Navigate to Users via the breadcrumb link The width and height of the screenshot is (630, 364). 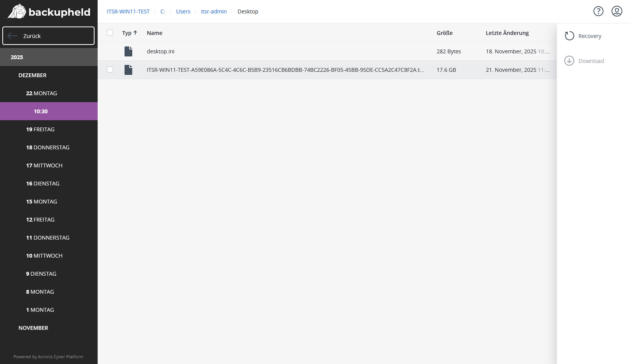183,11
